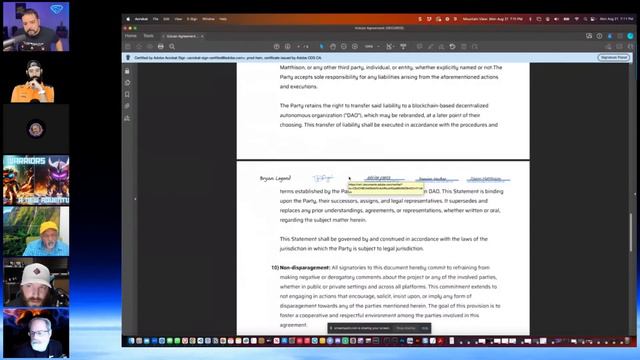Close the agreement document tab
Screen dimensions: 640x360
tap(202, 36)
